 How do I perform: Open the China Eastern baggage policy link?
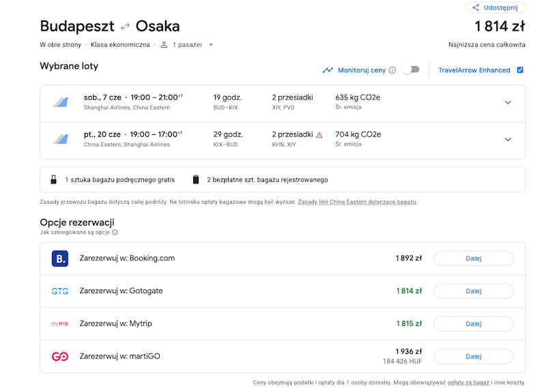point(357,202)
